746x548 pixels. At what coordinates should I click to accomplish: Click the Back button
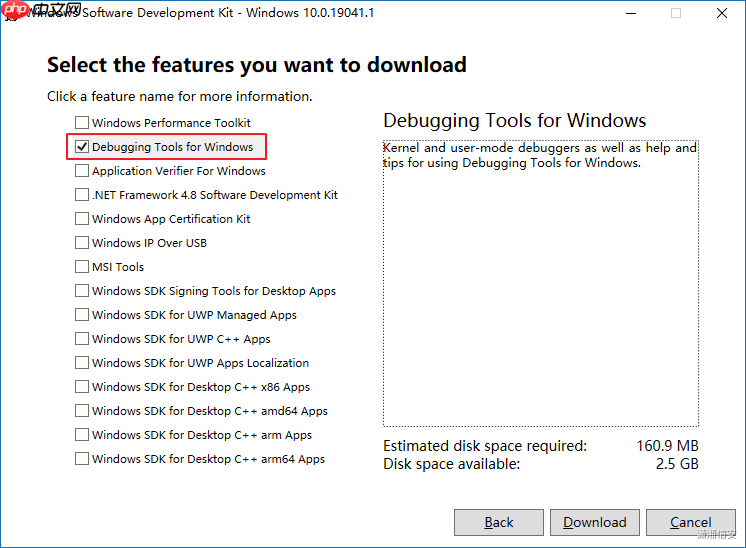[x=499, y=522]
